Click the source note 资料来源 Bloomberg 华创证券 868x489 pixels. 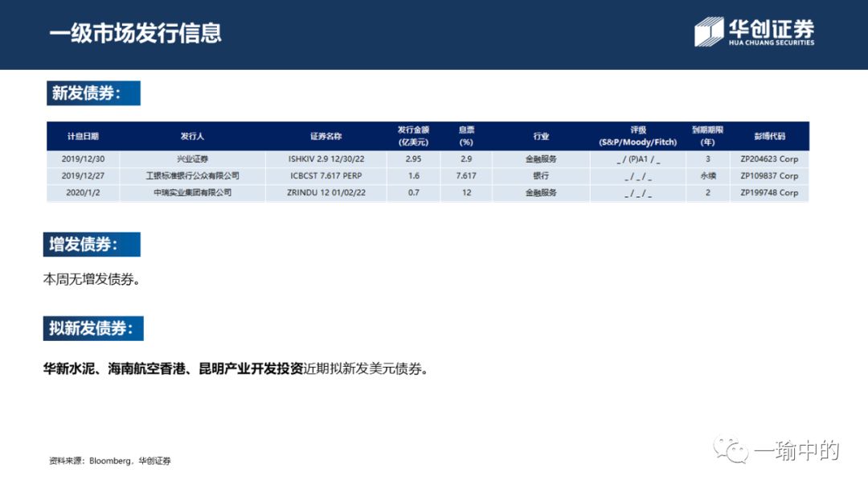point(109,461)
